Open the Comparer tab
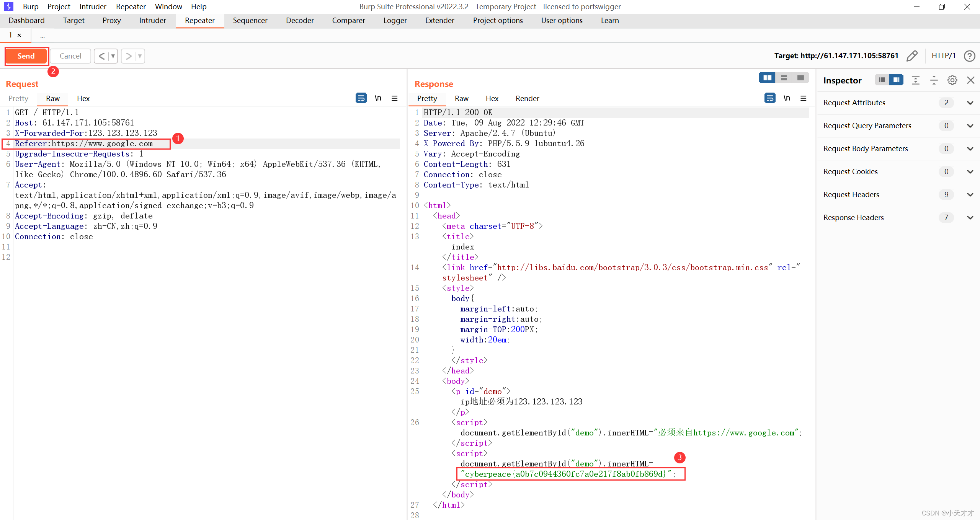The image size is (980, 520). [348, 20]
